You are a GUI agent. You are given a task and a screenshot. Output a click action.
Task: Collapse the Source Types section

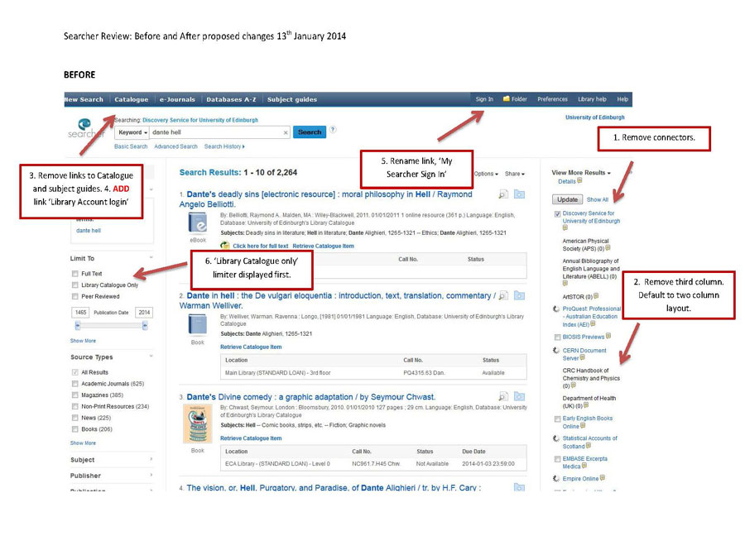151,357
